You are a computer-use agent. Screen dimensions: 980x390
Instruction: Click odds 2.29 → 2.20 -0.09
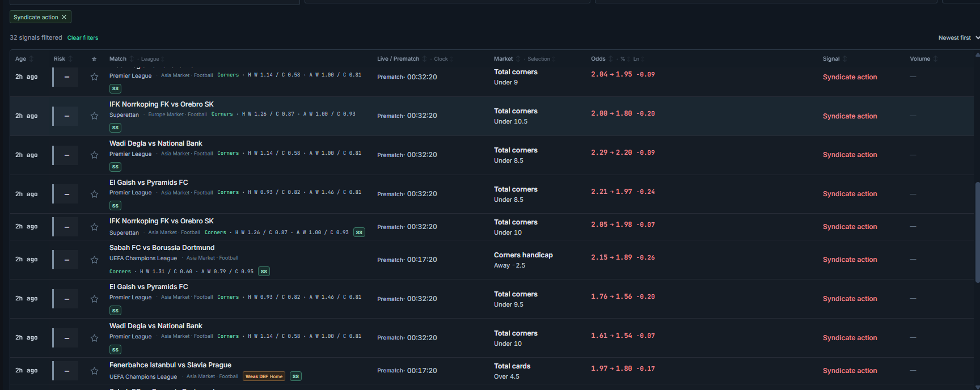[623, 152]
